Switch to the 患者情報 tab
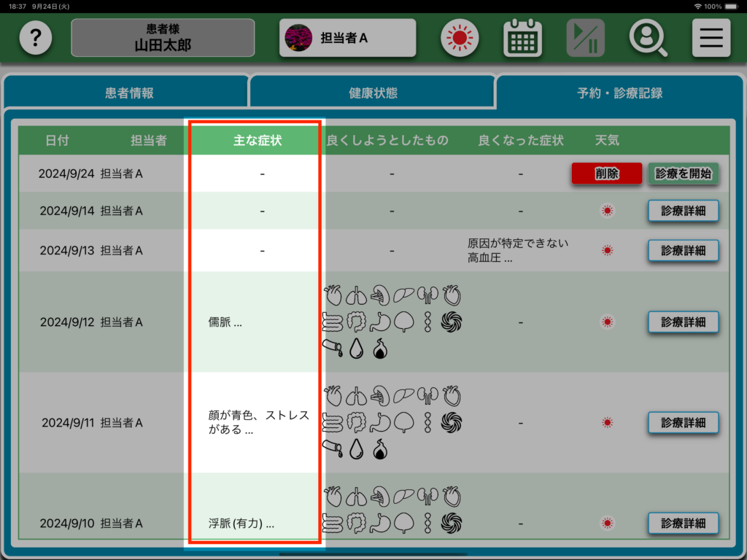Viewport: 747px width, 560px height. (x=129, y=93)
